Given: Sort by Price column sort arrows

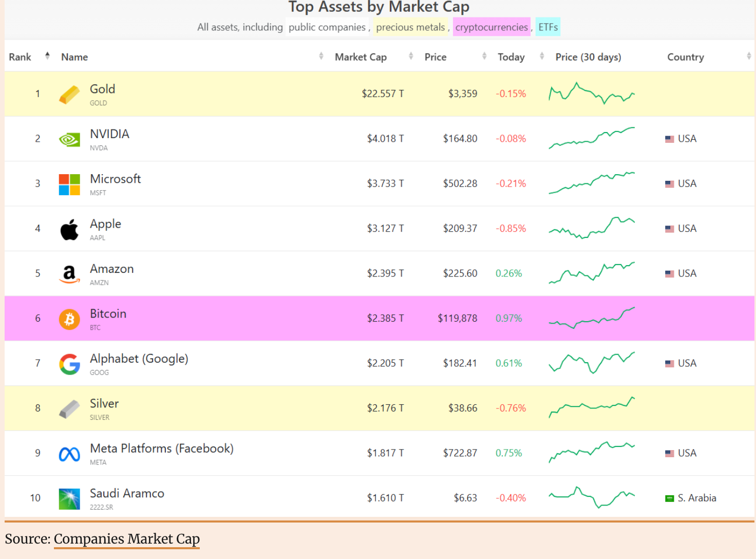Looking at the screenshot, I should pyautogui.click(x=484, y=56).
